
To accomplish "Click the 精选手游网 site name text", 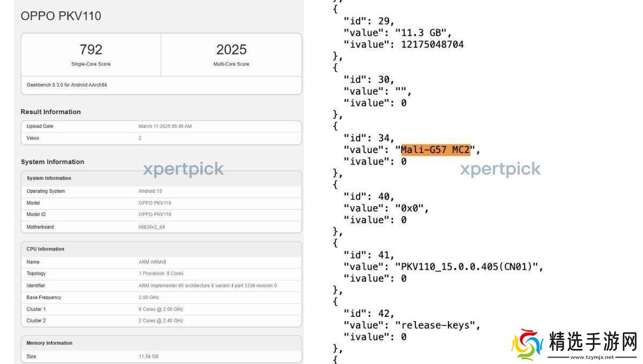I will (x=593, y=341).
